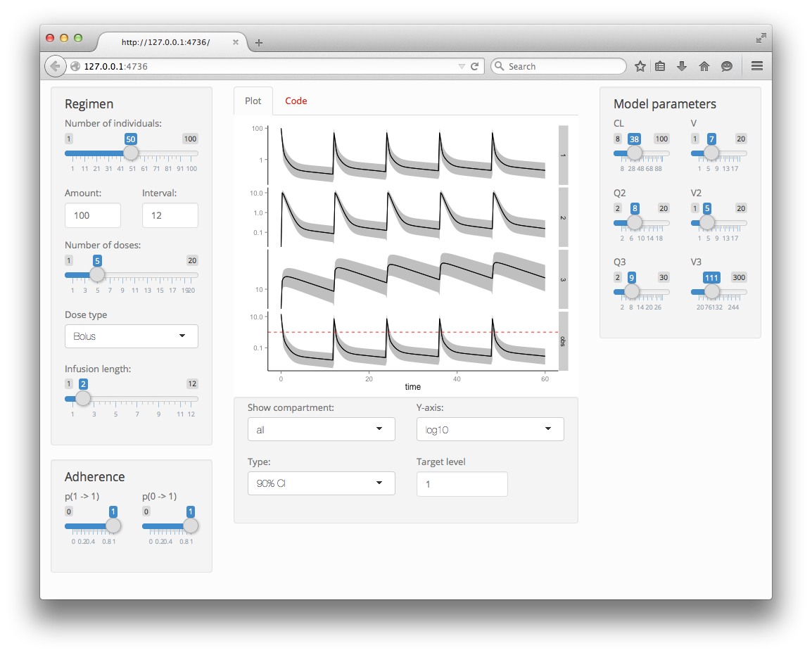812x655 pixels.
Task: Click the p(1 -> 1) adherence slider handle
Action: [x=113, y=526]
